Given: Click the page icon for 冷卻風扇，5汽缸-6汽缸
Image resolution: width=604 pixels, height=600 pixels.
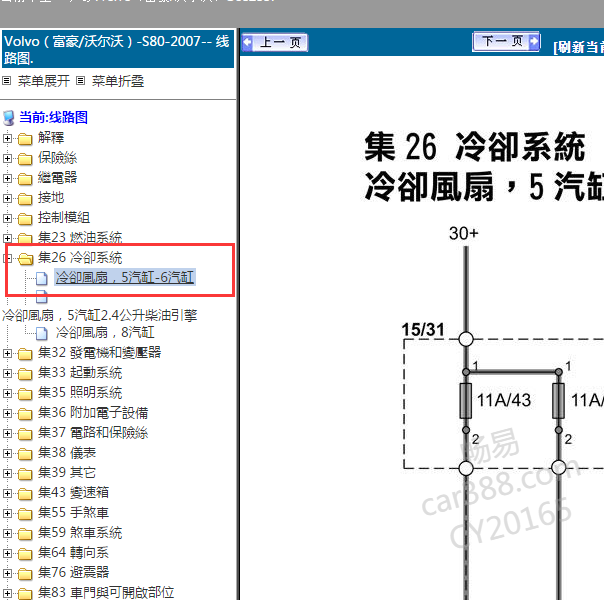Looking at the screenshot, I should click(x=42, y=278).
